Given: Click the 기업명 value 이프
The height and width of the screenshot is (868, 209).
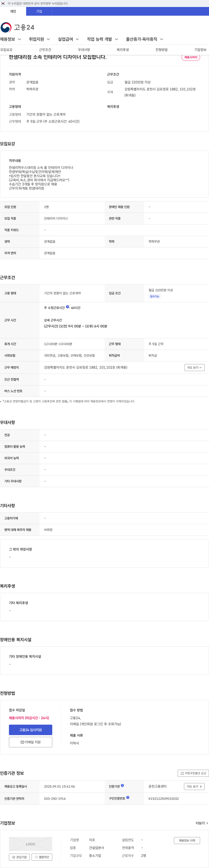Looking at the screenshot, I should pos(92,840).
